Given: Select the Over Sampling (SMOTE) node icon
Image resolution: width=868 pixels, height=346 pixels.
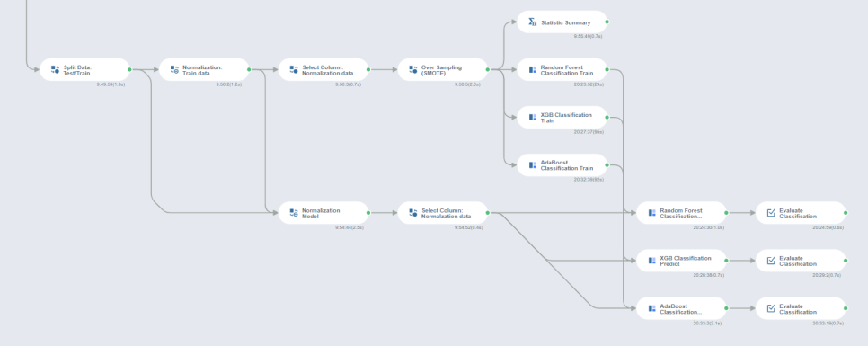Looking at the screenshot, I should point(413,70).
